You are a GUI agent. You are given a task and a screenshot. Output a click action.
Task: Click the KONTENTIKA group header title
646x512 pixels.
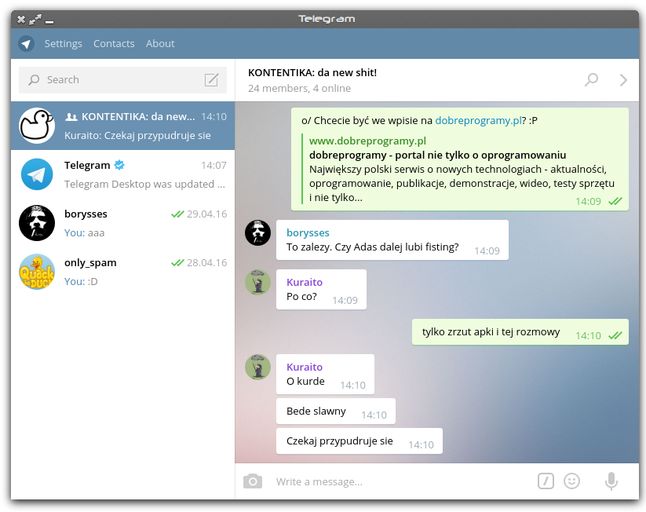[312, 73]
